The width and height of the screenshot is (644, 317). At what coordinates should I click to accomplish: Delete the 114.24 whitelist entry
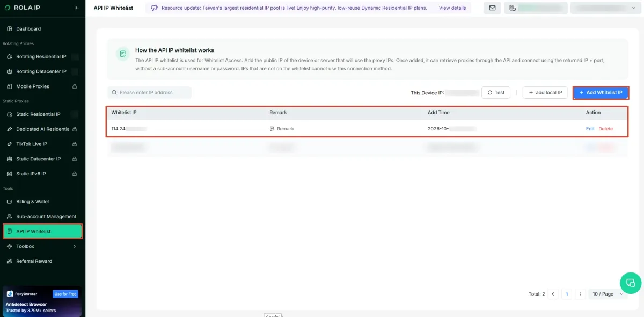[x=605, y=129]
